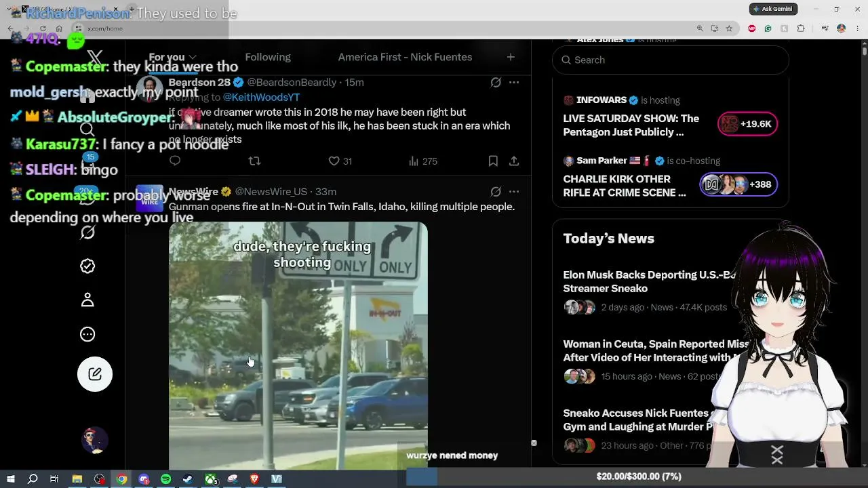Open Xbox app from the taskbar
This screenshot has height=488, width=868.
click(x=211, y=479)
